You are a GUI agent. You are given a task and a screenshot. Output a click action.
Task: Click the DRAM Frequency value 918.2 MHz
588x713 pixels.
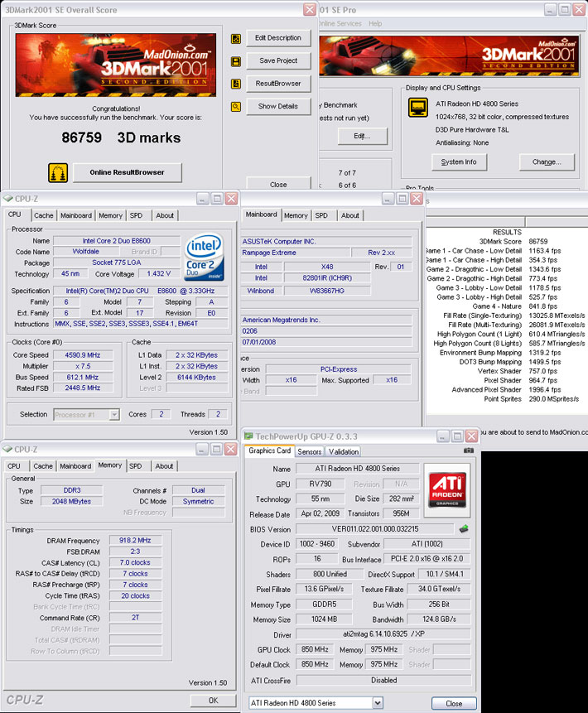(135, 540)
